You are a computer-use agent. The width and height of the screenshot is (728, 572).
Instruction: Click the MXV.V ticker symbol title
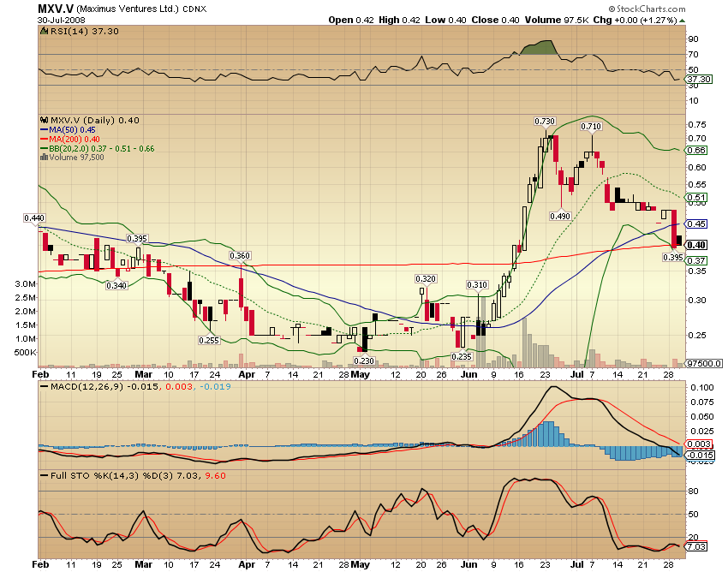(56, 9)
